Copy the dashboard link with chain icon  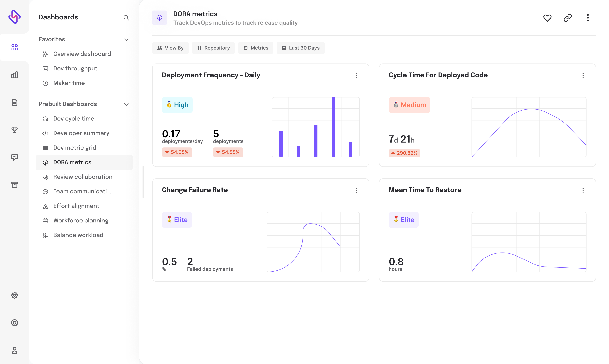pos(568,18)
